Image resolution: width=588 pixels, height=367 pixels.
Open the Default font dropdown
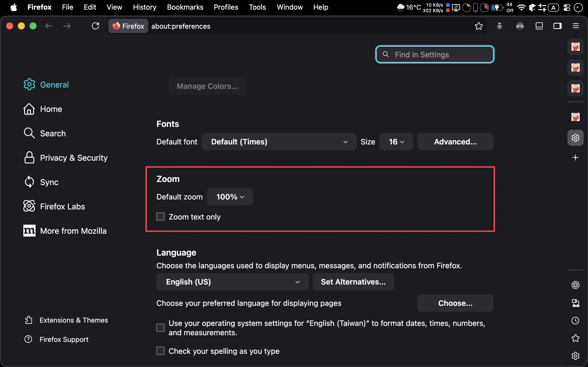(279, 142)
